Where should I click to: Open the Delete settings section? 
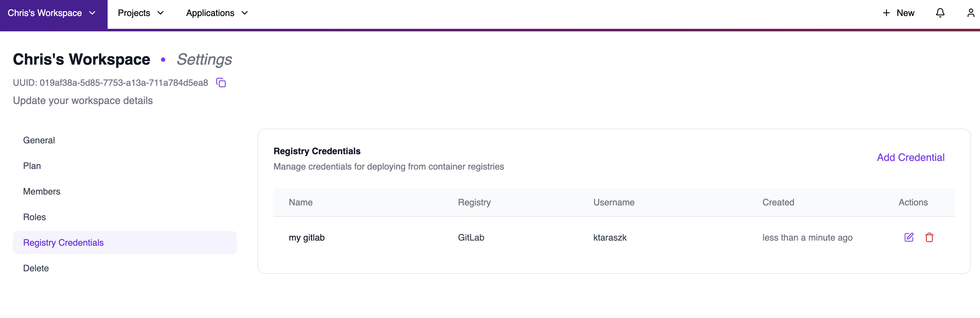pos(36,268)
